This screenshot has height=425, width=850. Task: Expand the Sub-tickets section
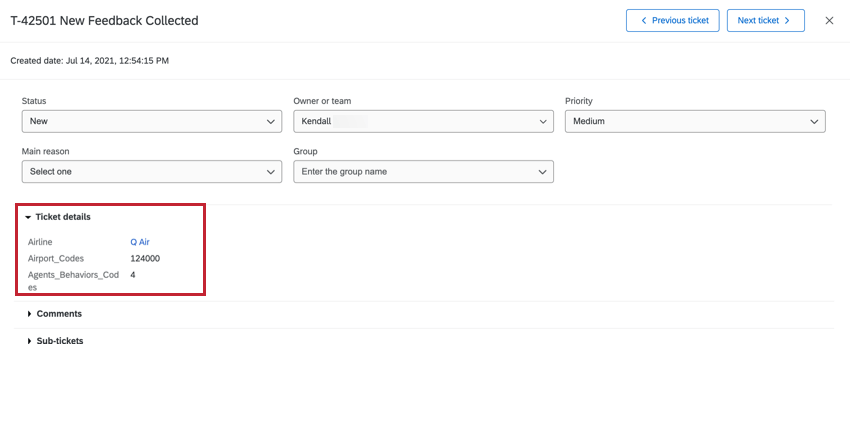coord(59,341)
